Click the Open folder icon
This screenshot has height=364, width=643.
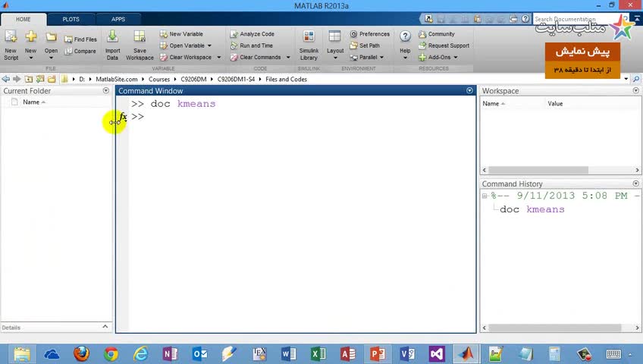pos(52,38)
